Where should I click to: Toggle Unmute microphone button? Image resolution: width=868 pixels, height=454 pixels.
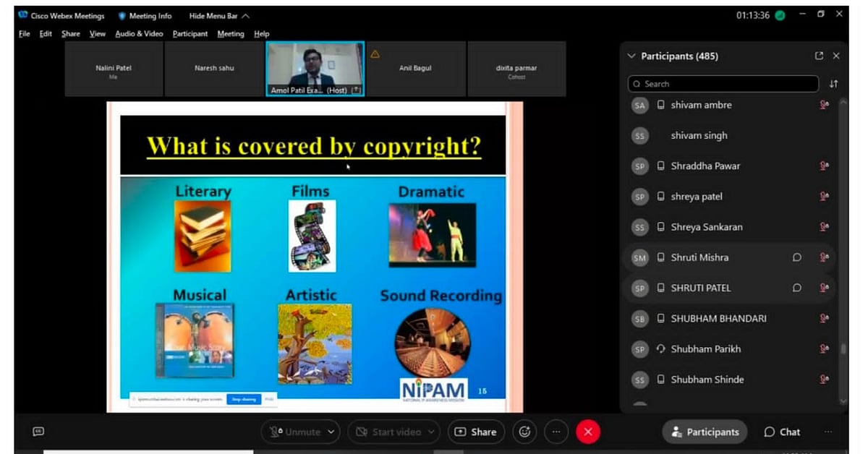pyautogui.click(x=295, y=432)
